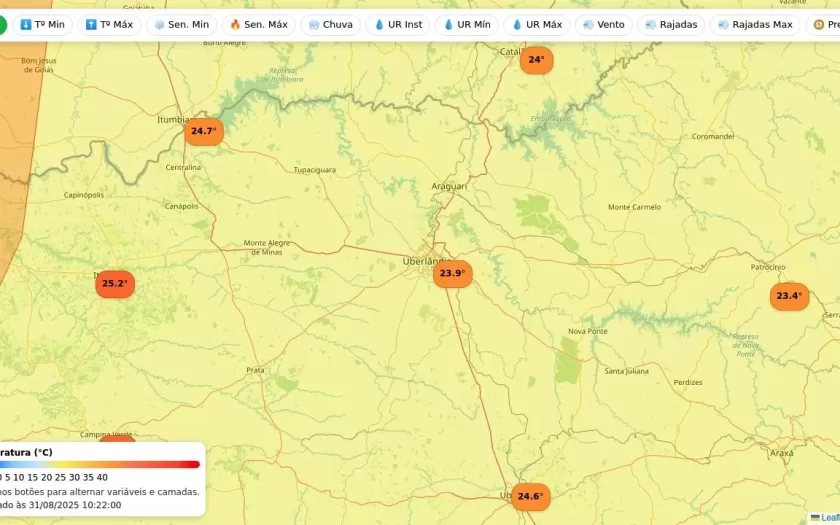Show UR Mín humidity layer
This screenshot has height=525, width=840.
466,24
